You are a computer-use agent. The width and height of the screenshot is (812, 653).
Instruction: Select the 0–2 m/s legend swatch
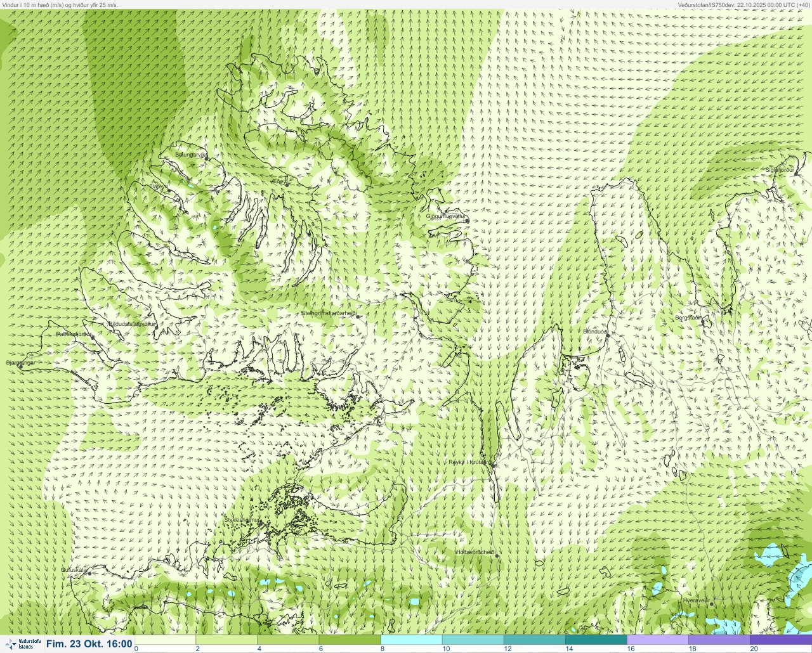[165, 640]
